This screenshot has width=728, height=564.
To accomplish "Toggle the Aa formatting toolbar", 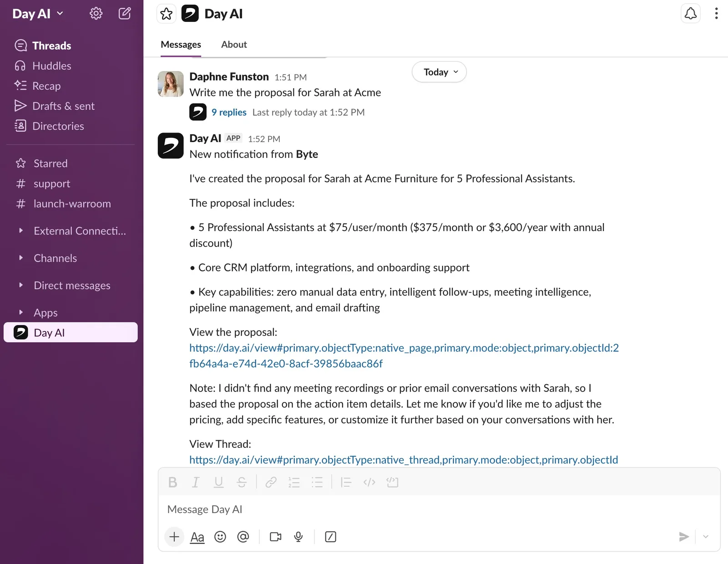I will point(197,537).
